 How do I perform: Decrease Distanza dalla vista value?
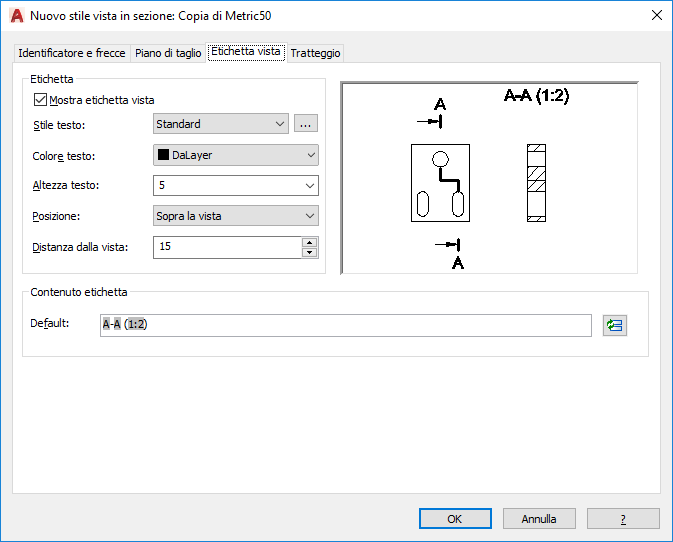[310, 252]
